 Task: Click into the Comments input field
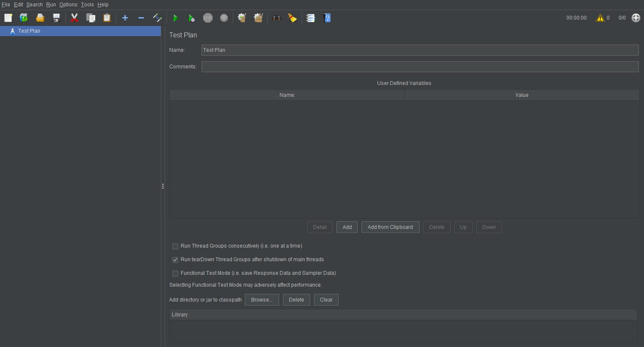[420, 67]
